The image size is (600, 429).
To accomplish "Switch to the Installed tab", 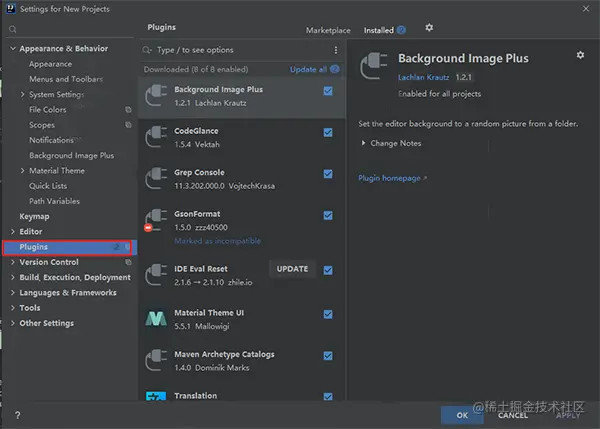I will pyautogui.click(x=378, y=30).
